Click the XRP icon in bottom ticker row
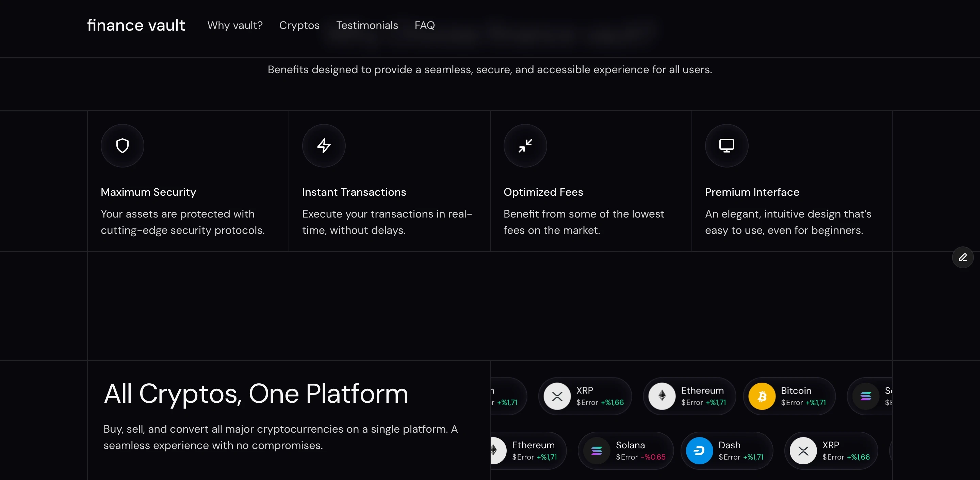The width and height of the screenshot is (980, 480). (x=803, y=451)
